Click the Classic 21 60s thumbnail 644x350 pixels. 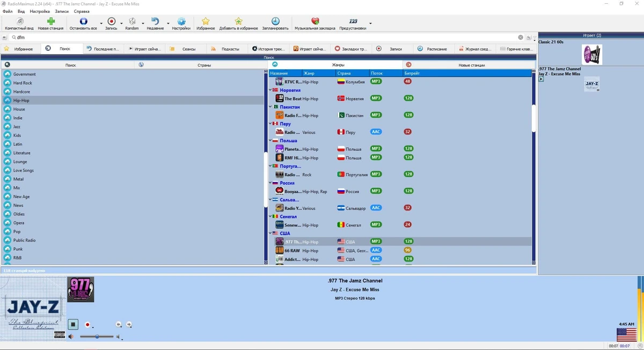coord(591,55)
